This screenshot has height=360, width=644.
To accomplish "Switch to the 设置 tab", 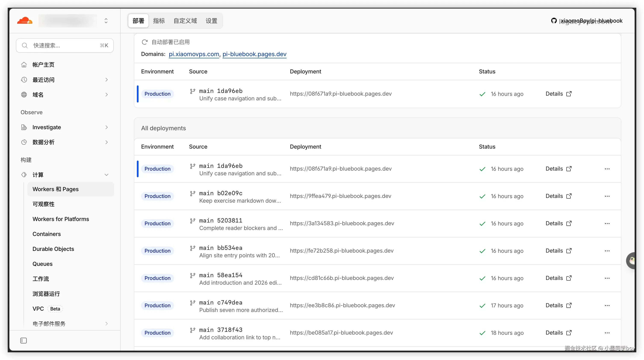I will tap(211, 21).
